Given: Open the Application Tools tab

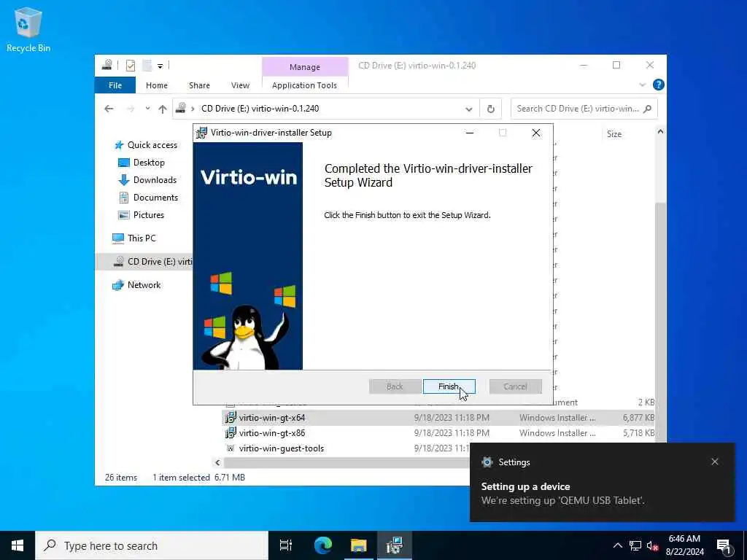Looking at the screenshot, I should click(304, 85).
